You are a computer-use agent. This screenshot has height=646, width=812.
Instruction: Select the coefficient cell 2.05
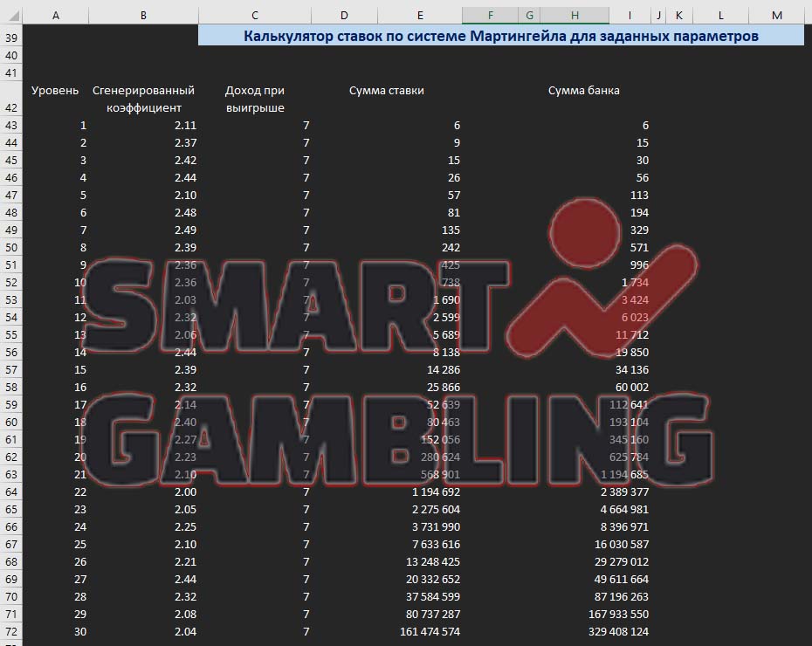point(143,510)
